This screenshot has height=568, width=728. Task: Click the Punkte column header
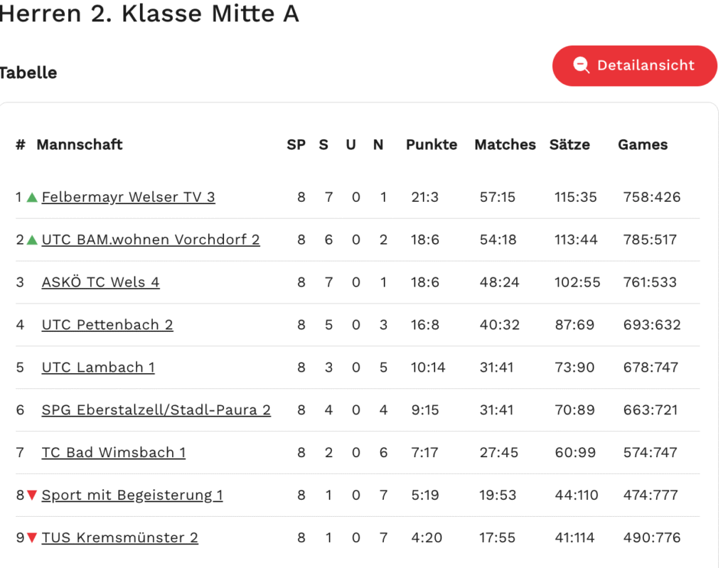432,144
